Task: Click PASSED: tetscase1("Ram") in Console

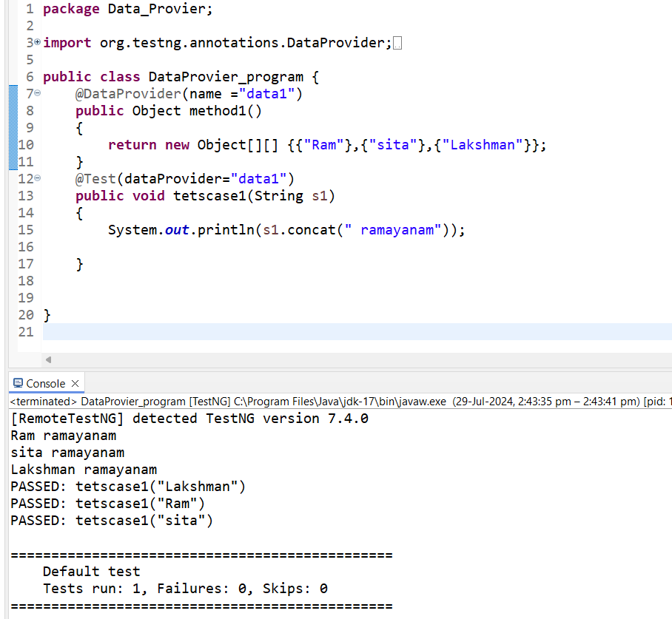Action: [x=108, y=504]
